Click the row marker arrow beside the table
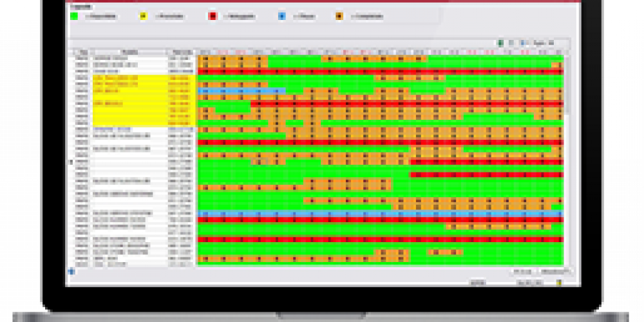 [x=71, y=162]
